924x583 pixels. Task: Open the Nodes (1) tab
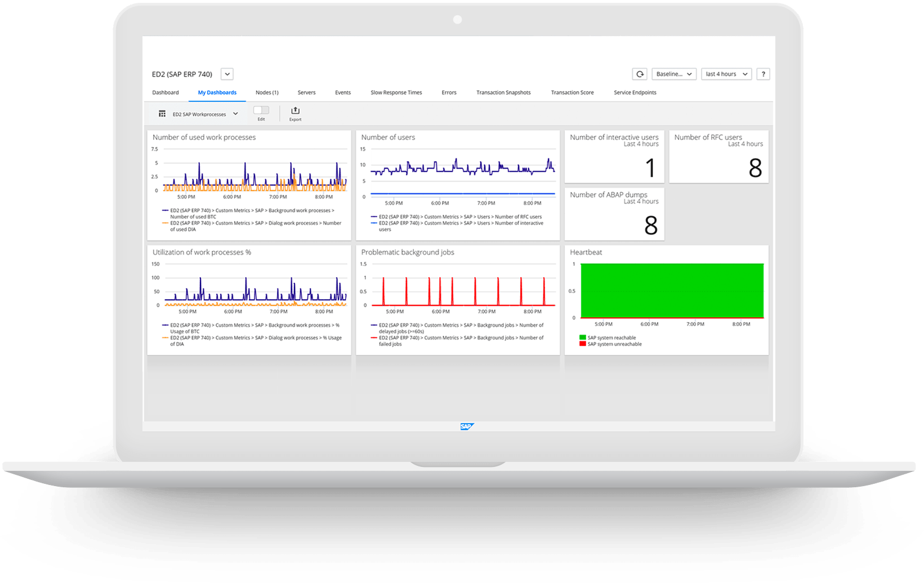(267, 92)
